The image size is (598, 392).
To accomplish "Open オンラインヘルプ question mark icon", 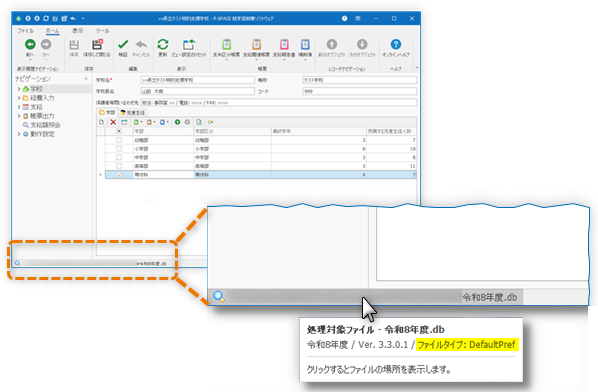I will tap(396, 44).
